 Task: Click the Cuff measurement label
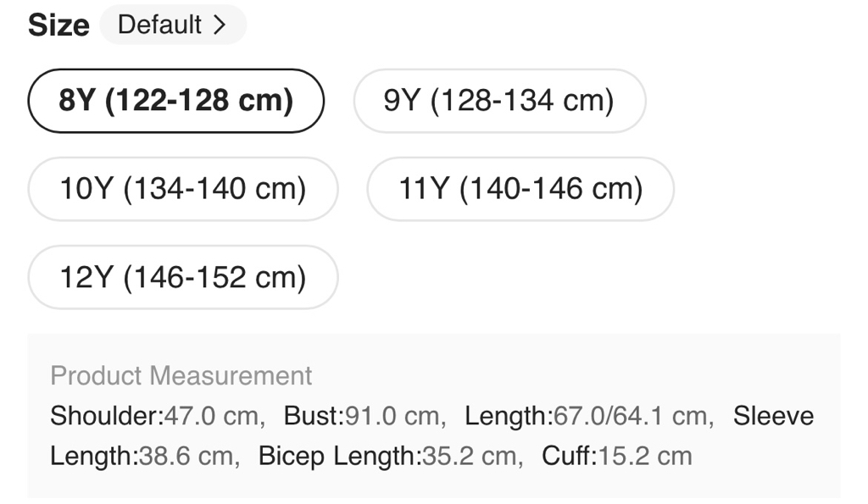coord(569,456)
